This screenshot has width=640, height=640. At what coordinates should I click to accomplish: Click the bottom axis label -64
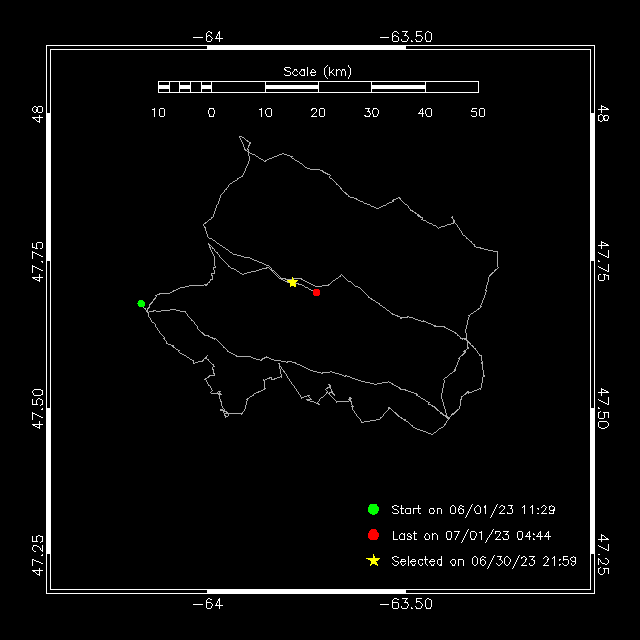(208, 604)
